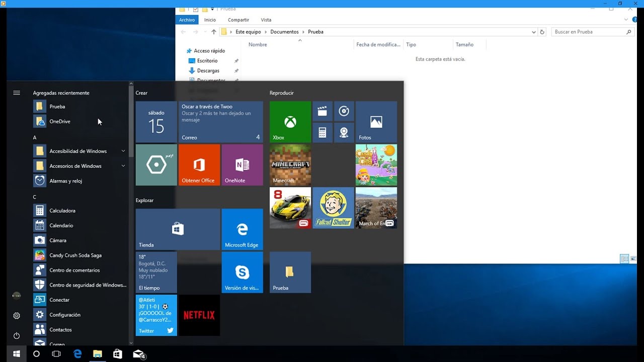Viewport: 644px width, 362px height.
Task: Open the Microsoft Edge tile
Action: coord(242,229)
